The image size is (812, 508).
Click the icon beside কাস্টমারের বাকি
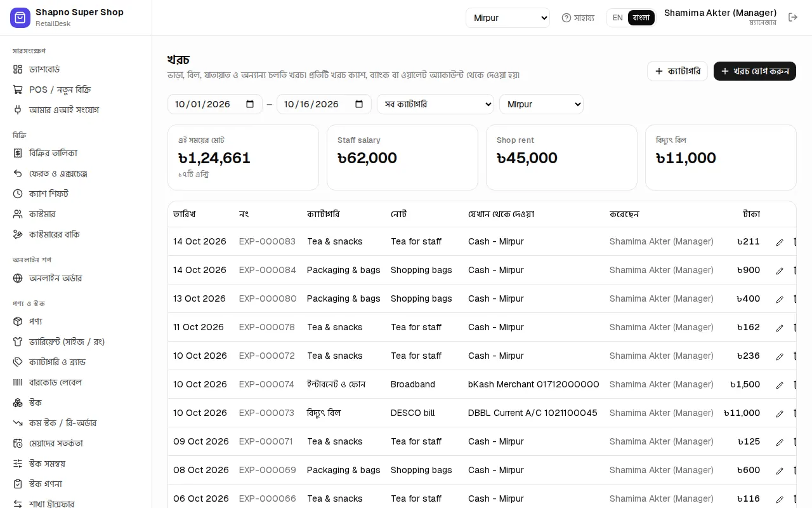(18, 234)
